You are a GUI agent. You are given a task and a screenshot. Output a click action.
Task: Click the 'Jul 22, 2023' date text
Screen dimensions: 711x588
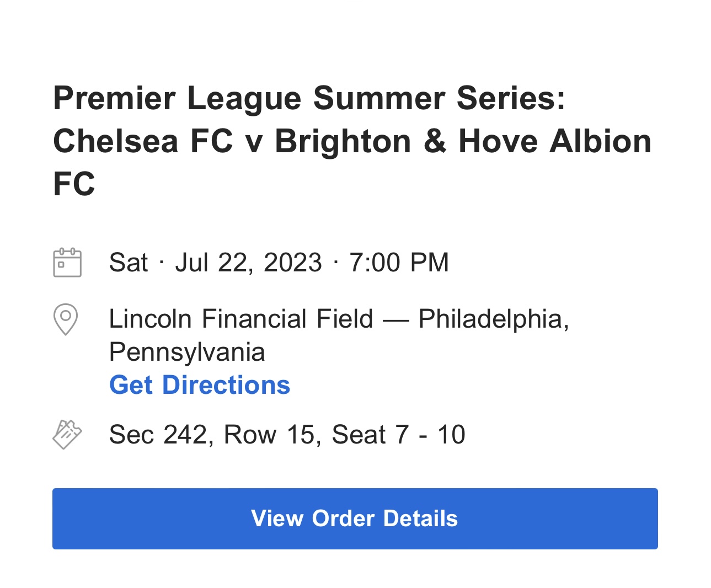[x=248, y=263]
